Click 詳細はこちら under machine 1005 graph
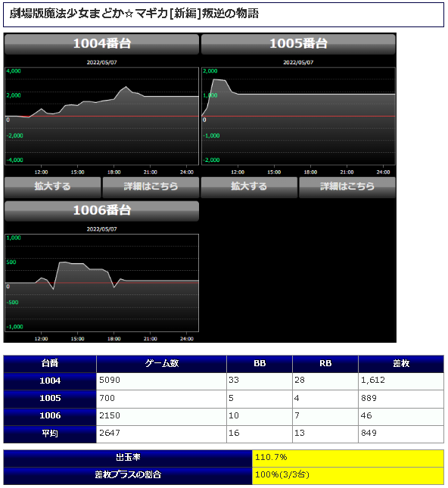Viewport: 448px width, 488px height. coord(347,187)
